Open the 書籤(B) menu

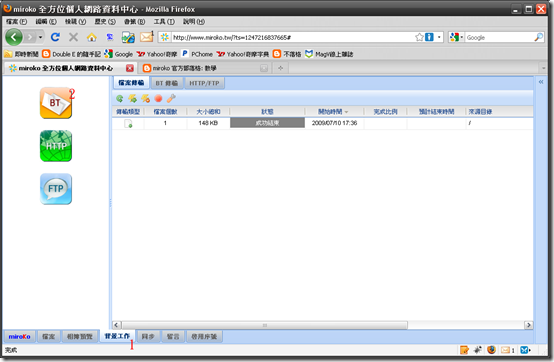pos(134,22)
